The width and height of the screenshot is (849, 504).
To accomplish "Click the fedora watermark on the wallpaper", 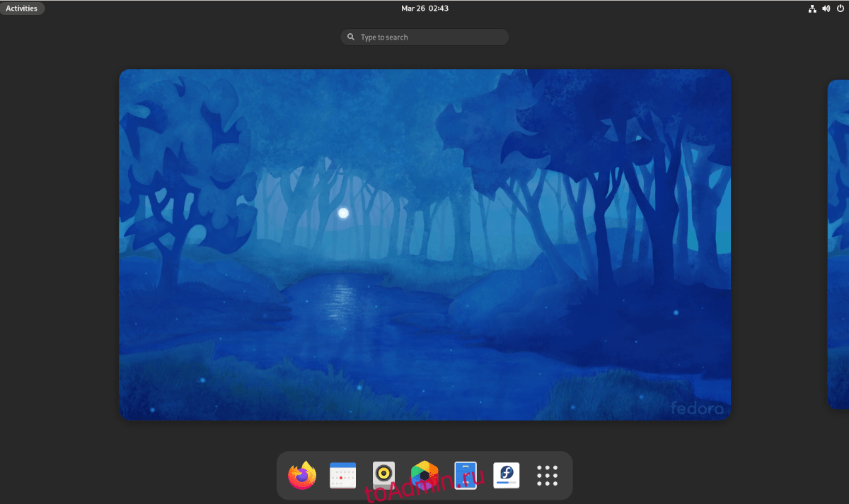I will tap(697, 409).
